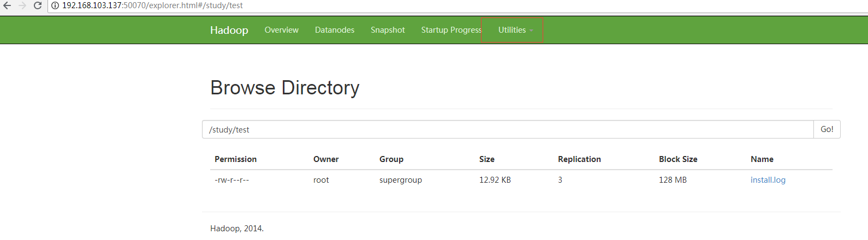Screen dimensions: 868x240
Task: Open the install.log file link
Action: click(768, 180)
